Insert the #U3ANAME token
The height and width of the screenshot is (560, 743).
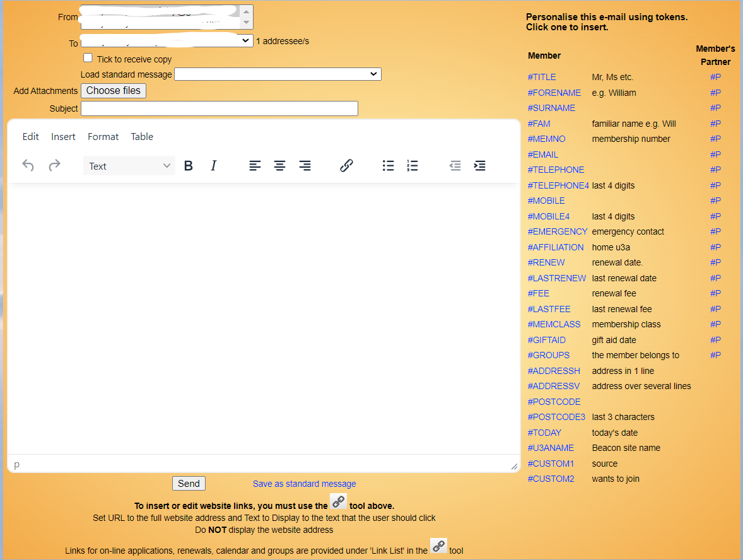[x=551, y=448]
